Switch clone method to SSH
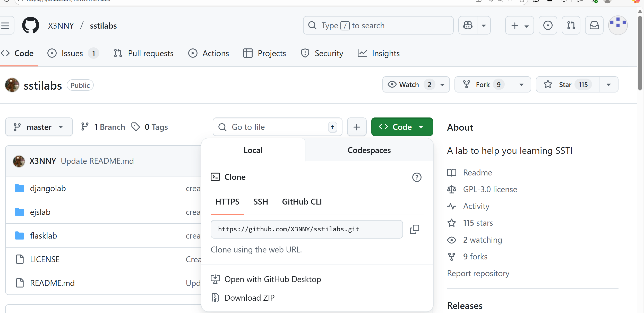644x313 pixels. coord(261,202)
